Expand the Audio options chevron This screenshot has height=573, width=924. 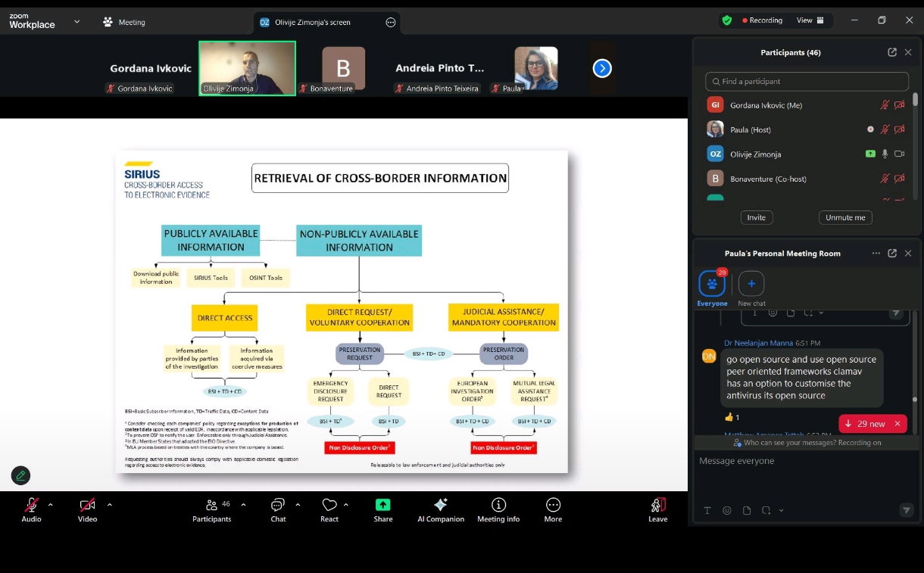coord(50,504)
